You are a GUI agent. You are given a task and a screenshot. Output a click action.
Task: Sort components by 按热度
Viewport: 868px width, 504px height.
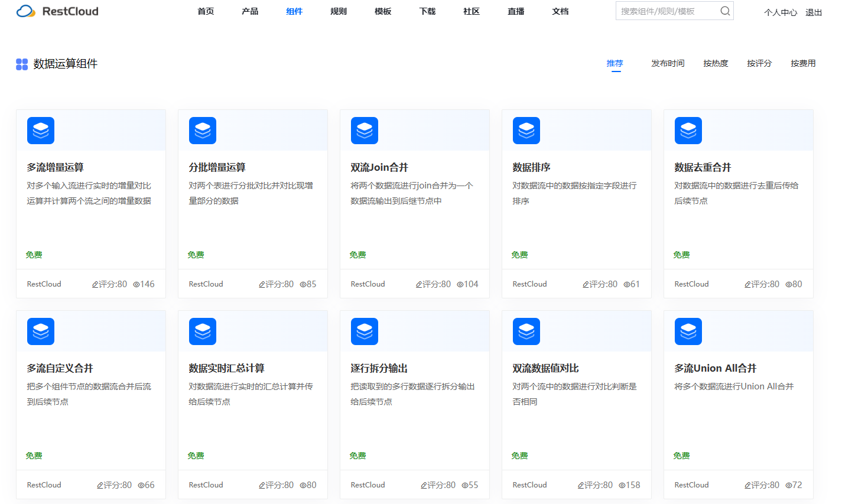(x=716, y=63)
